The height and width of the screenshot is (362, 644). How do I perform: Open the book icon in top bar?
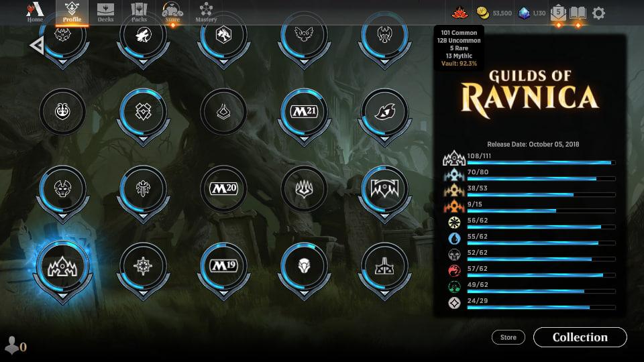coord(578,13)
